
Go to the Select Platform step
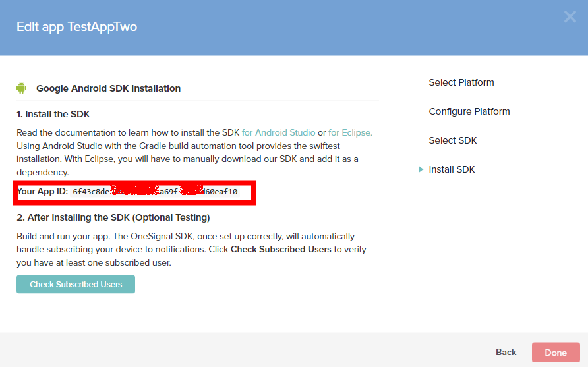coord(461,82)
